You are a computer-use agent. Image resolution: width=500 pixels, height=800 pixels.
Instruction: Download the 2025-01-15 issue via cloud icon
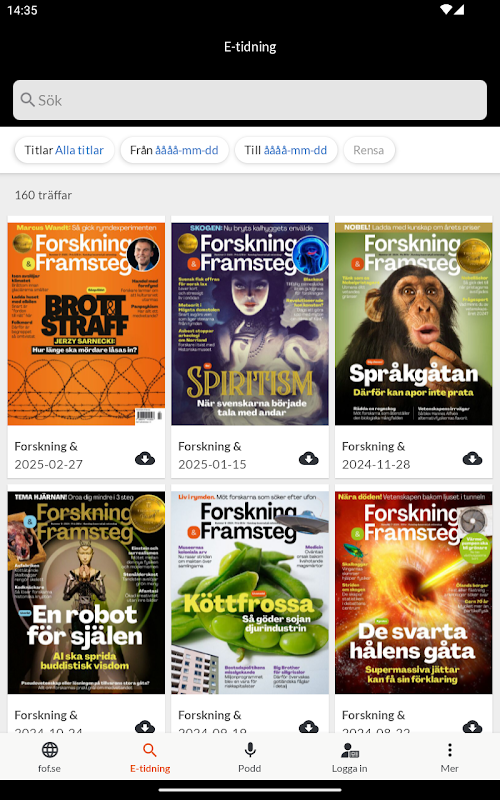click(x=309, y=459)
